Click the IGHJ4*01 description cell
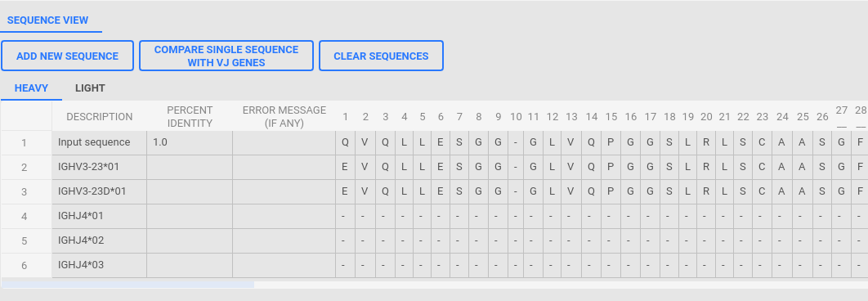868x301 pixels. [x=100, y=216]
